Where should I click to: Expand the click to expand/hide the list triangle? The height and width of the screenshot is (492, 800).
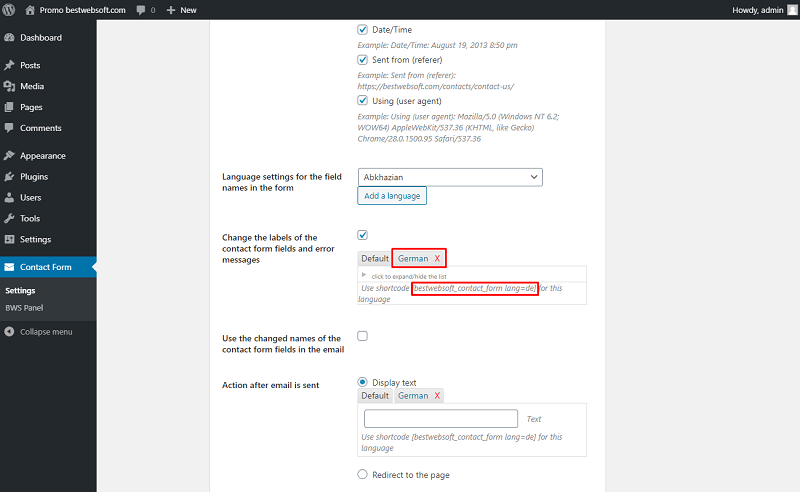[x=364, y=275]
